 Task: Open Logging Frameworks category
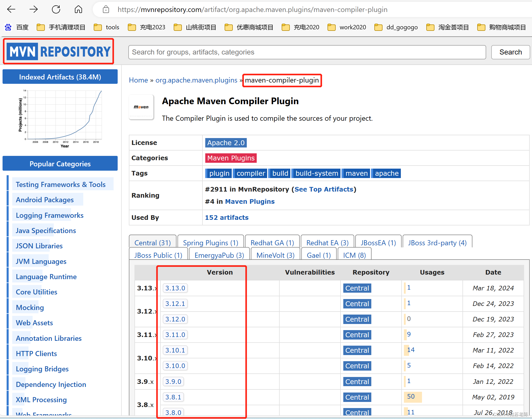50,215
